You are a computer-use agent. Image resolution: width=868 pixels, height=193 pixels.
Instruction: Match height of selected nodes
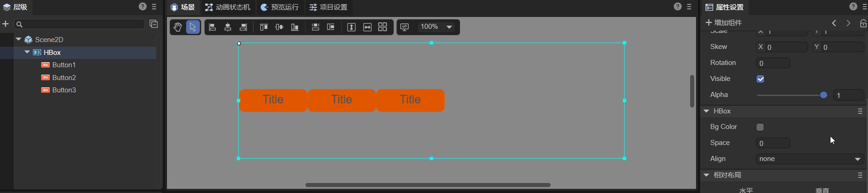[x=351, y=27]
